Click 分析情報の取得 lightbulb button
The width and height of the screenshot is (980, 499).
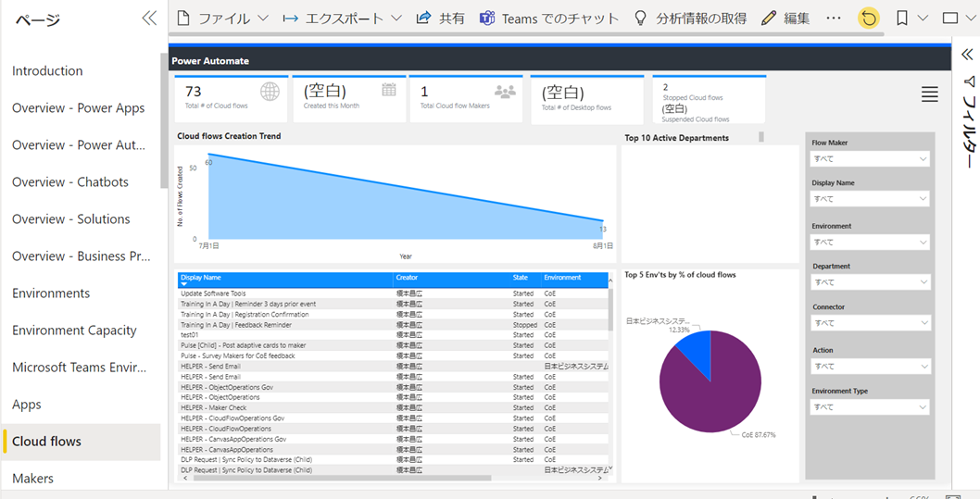pyautogui.click(x=690, y=19)
